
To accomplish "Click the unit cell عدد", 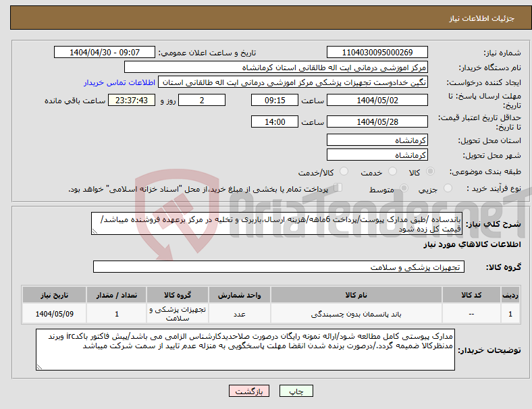I will point(240,314).
